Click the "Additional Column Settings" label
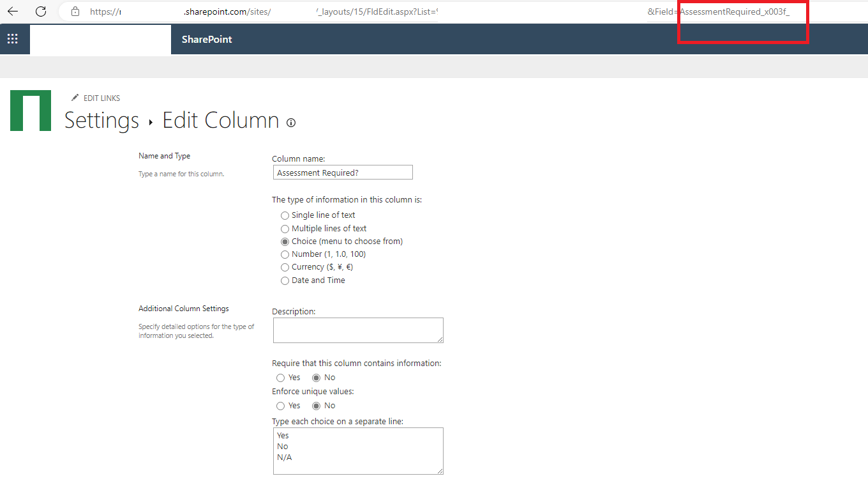 point(184,309)
